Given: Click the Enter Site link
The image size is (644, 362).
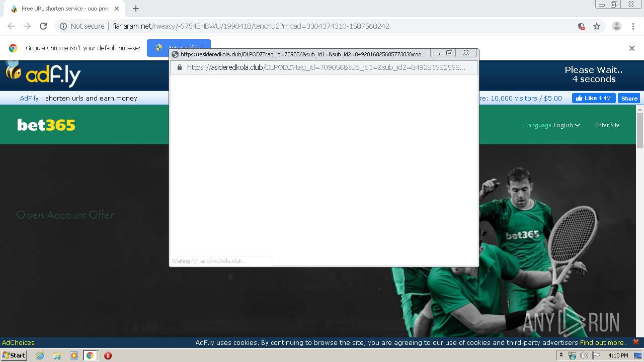Looking at the screenshot, I should (607, 125).
